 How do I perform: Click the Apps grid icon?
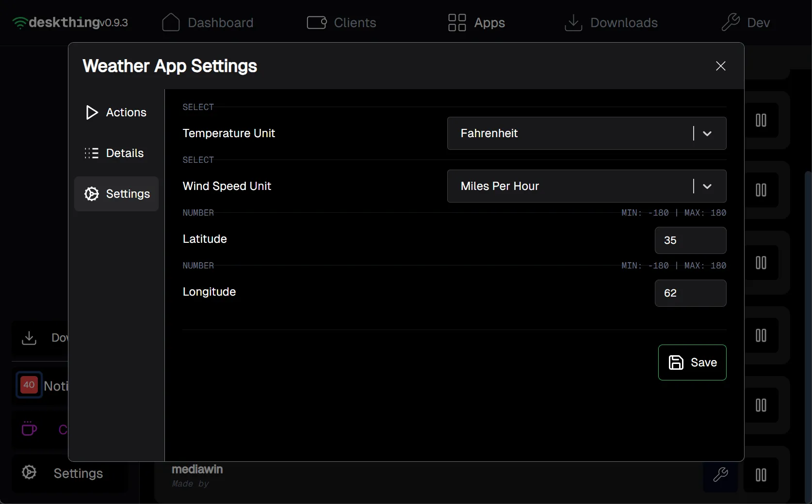click(457, 22)
